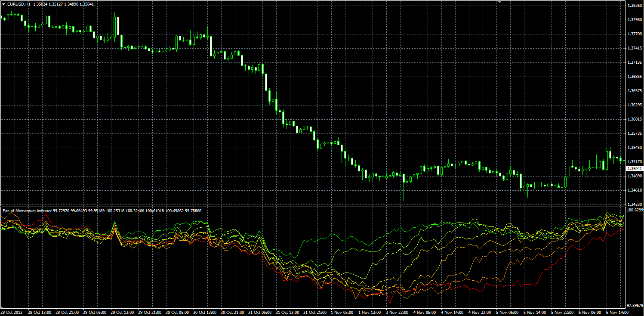This screenshot has width=644, height=316.
Task: Click the 1.34610 price scale value
Action: 635,190
